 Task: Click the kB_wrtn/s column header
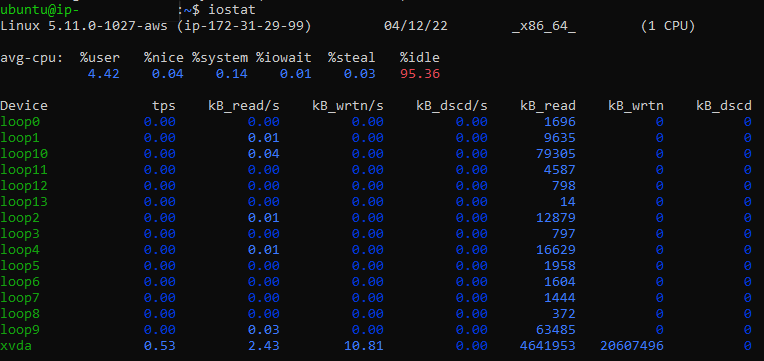pos(347,106)
